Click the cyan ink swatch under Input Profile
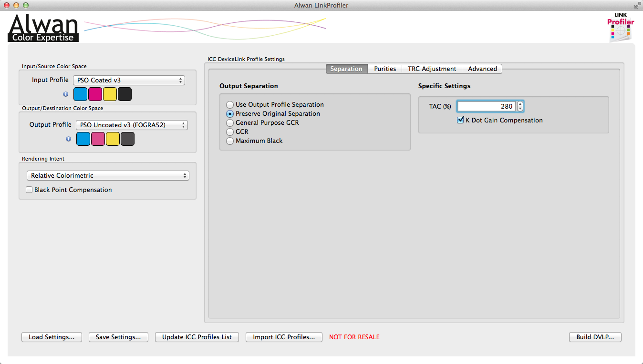 pos(80,94)
